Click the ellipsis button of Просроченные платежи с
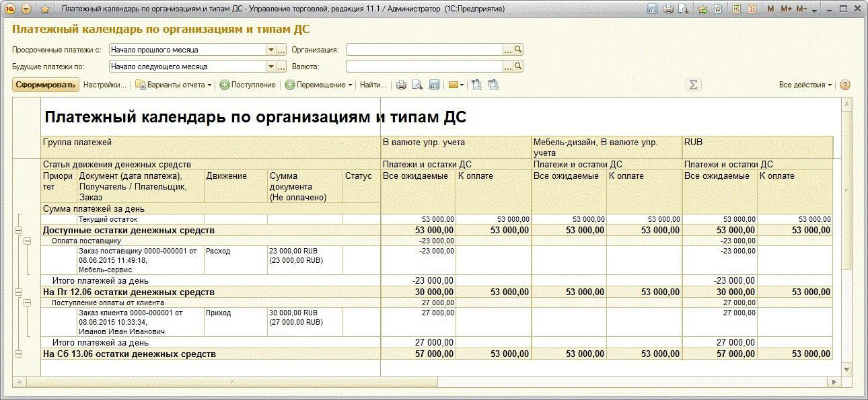 (x=282, y=50)
